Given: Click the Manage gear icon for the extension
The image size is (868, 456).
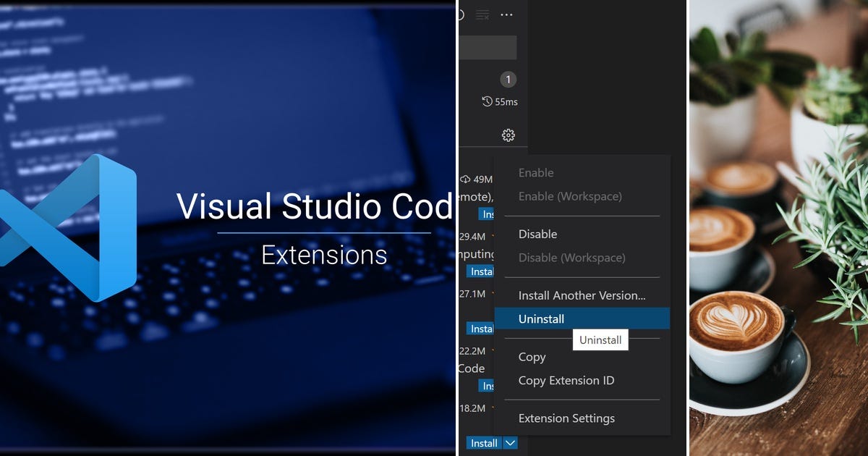Looking at the screenshot, I should 508,135.
